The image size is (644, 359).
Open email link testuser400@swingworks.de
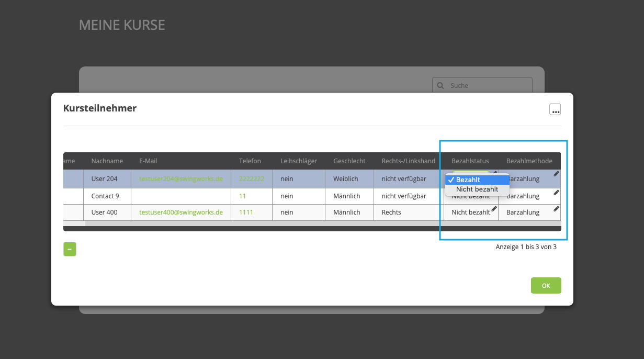(x=181, y=212)
